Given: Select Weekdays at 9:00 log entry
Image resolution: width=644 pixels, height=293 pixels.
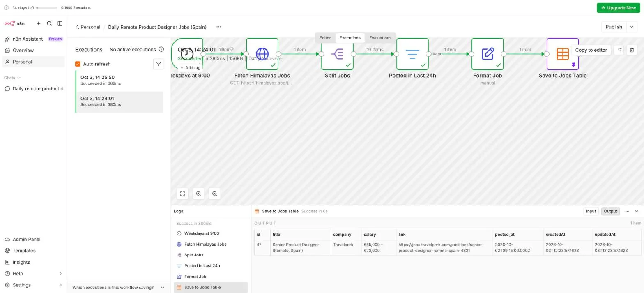Looking at the screenshot, I should [x=211, y=233].
